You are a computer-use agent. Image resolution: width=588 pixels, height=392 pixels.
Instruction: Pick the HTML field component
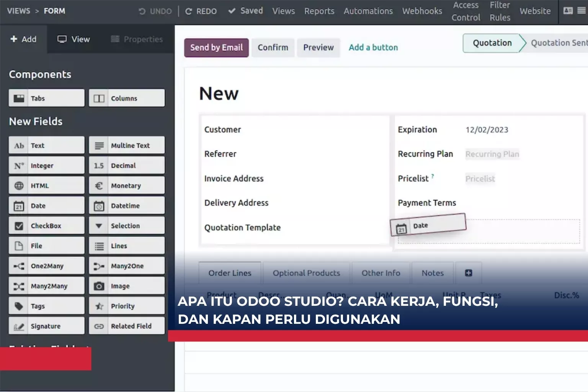47,185
